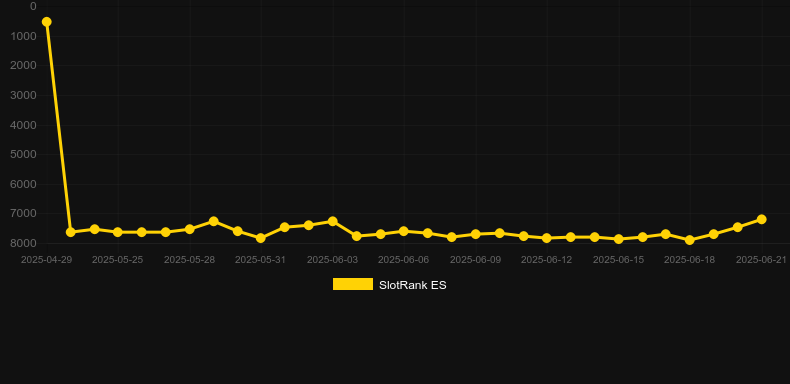Click the 5000 y-axis value

pos(23,154)
